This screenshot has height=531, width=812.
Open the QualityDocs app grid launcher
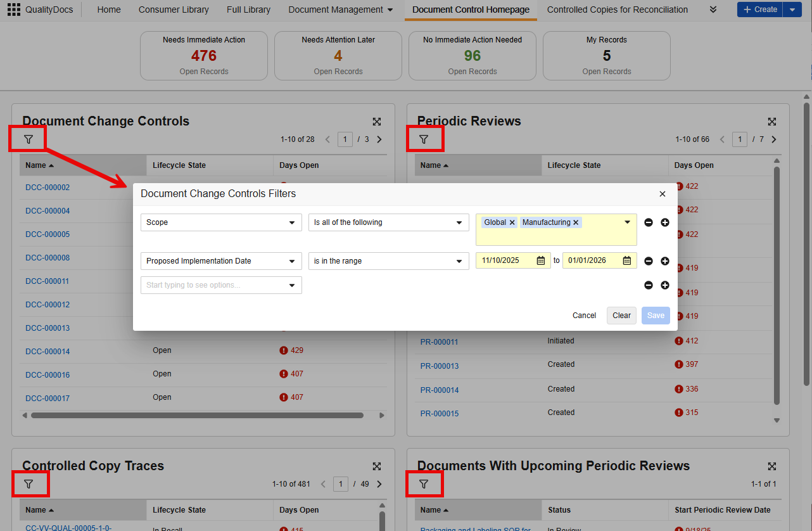(x=14, y=10)
